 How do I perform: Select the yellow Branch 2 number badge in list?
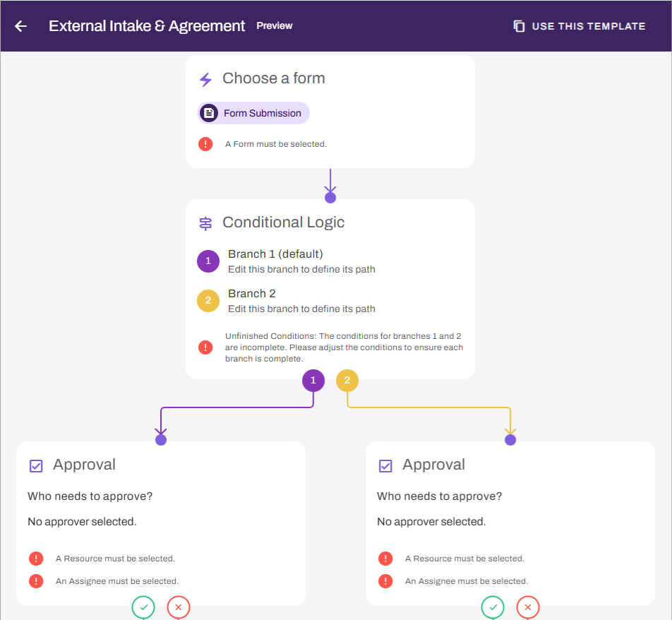click(x=208, y=301)
